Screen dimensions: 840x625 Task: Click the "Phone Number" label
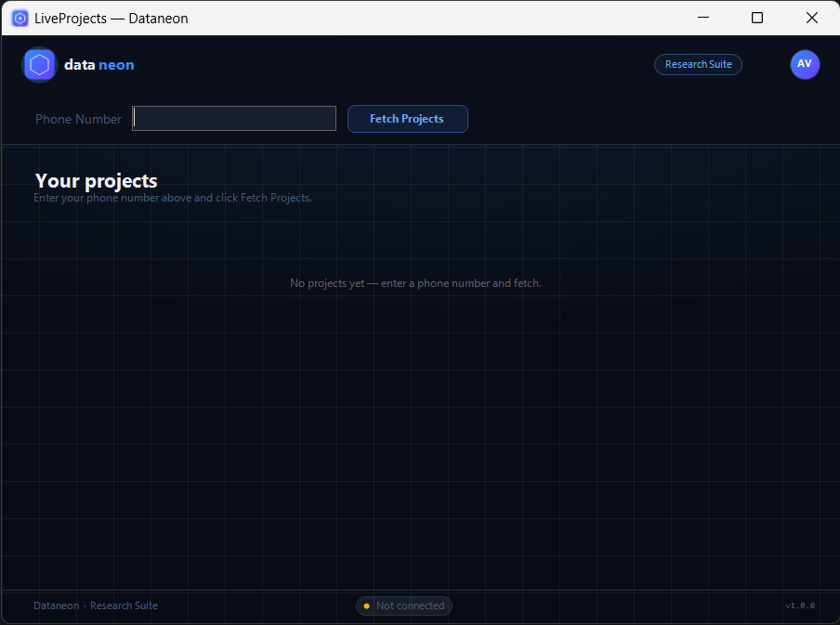tap(78, 119)
